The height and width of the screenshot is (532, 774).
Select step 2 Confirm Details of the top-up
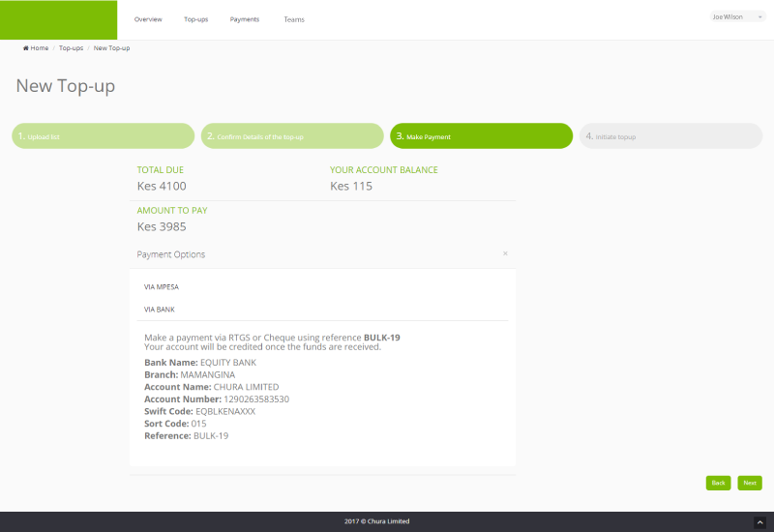pyautogui.click(x=291, y=136)
